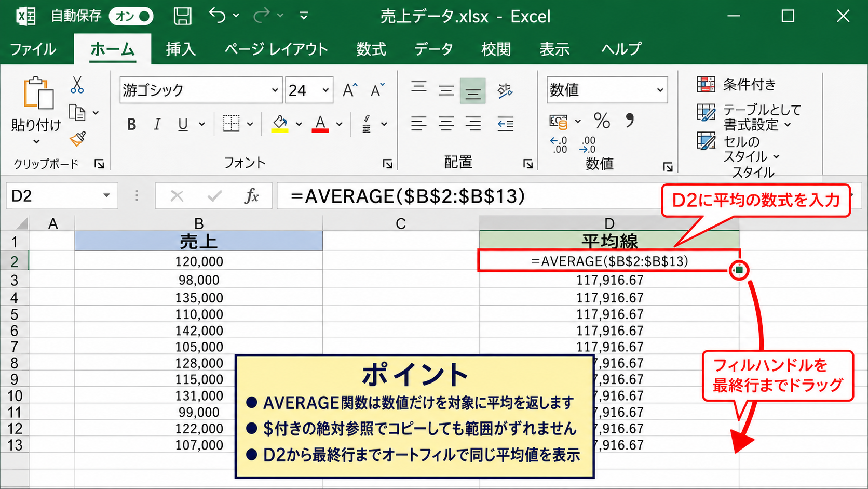Toggle Underline formatting

tap(183, 124)
